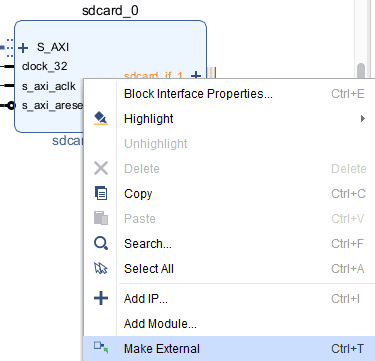This screenshot has height=361, width=375.
Task: Click the clock_32 pin on sdcard_0
Action: (x=45, y=66)
